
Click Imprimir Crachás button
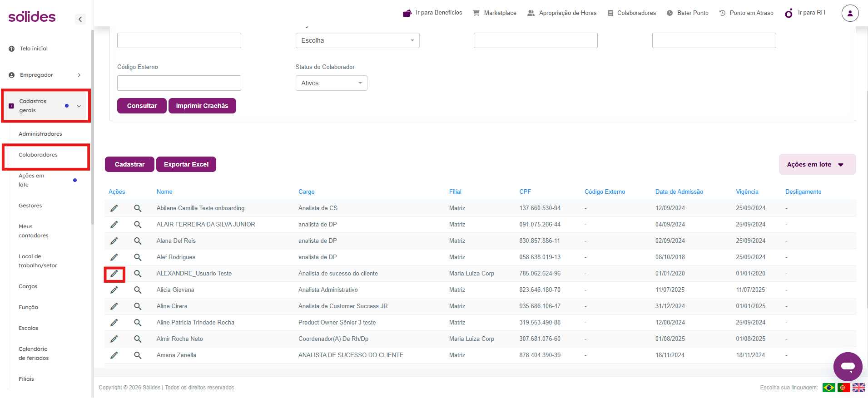pos(202,106)
